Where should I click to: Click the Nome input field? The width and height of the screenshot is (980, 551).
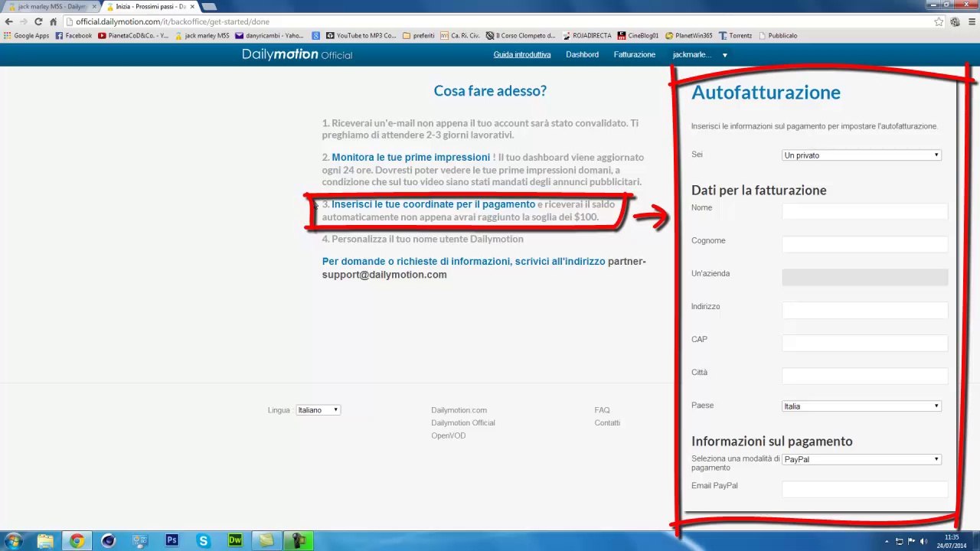pyautogui.click(x=865, y=212)
